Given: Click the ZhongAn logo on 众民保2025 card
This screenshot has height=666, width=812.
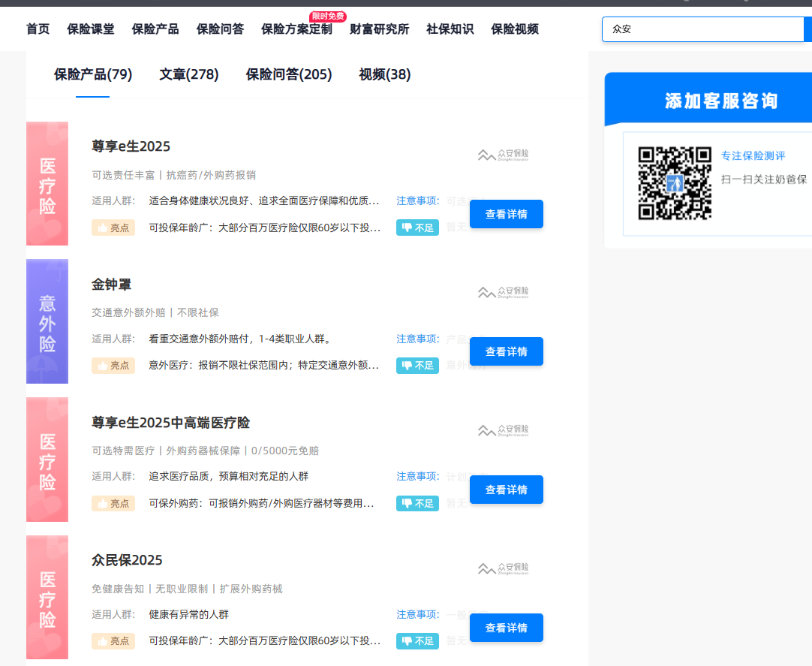Looking at the screenshot, I should coord(503,568).
